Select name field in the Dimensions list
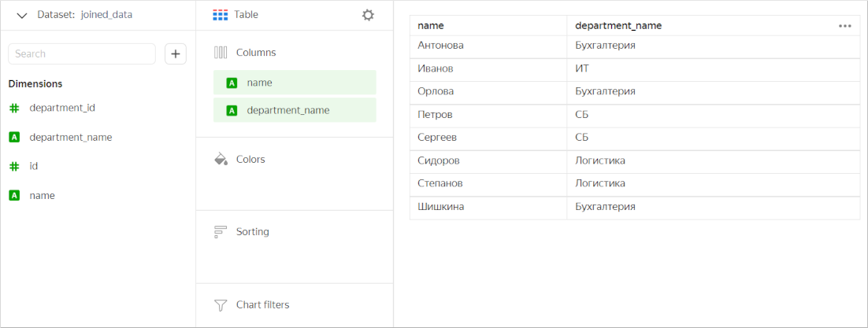The height and width of the screenshot is (328, 868). (42, 195)
